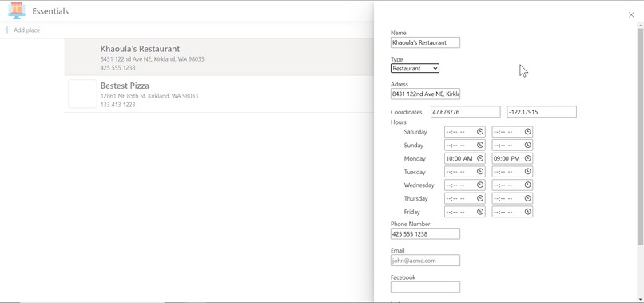Click the Essentials title text

click(50, 11)
